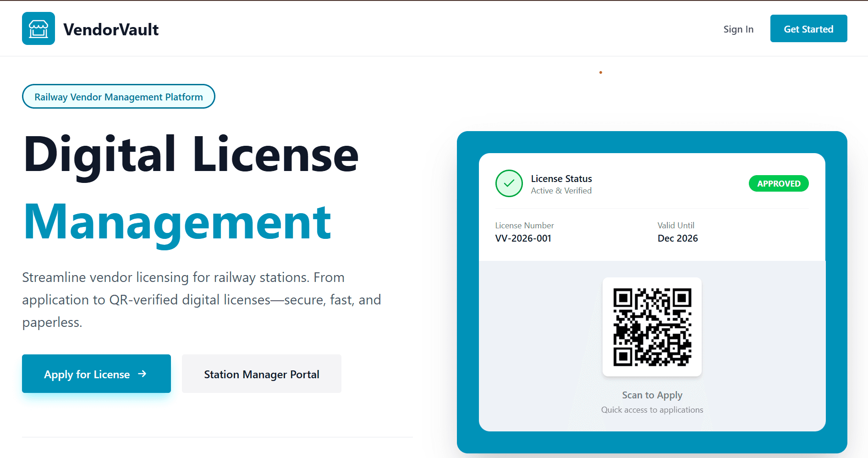Image resolution: width=868 pixels, height=458 pixels.
Task: Click the green APPROVED status badge
Action: click(x=778, y=184)
